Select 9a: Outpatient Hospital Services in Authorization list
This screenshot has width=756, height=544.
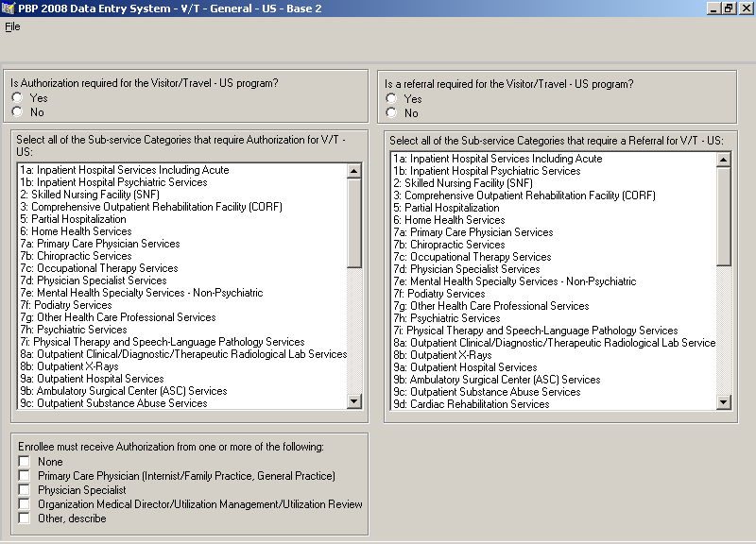[182, 379]
